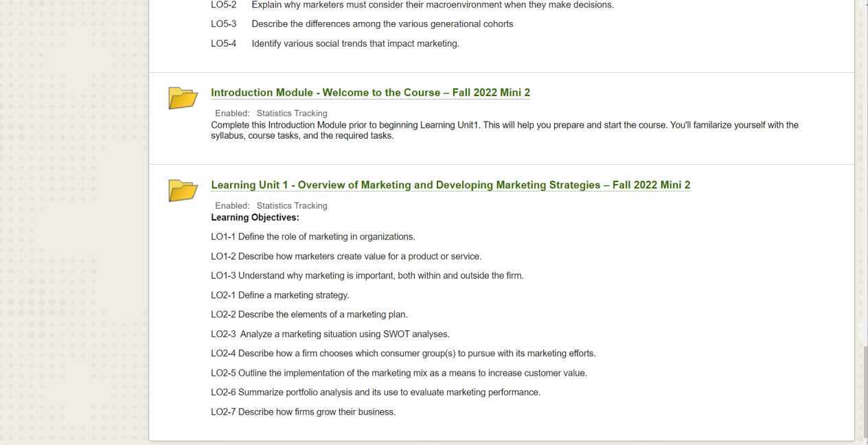This screenshot has height=445, width=868.
Task: Click the vertical scrollbar thumb on the right edge
Action: point(864,391)
